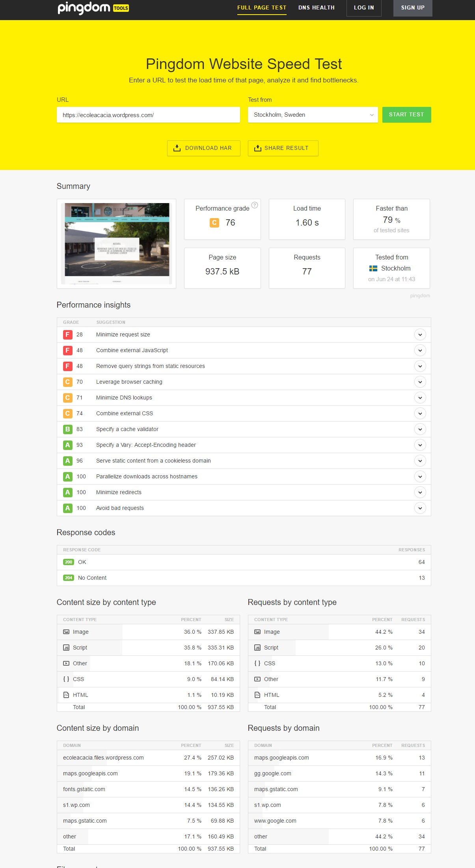
Task: Click the 1.60 s load time value
Action: coord(307,223)
